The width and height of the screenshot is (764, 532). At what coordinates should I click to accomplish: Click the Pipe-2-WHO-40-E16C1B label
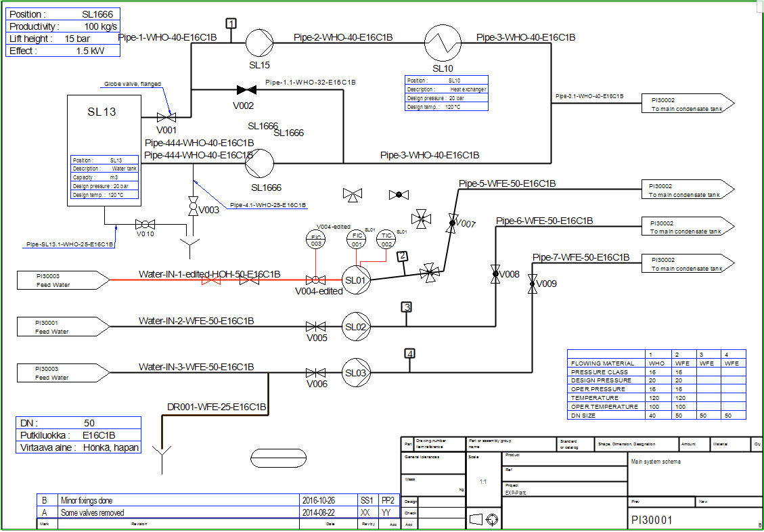343,37
